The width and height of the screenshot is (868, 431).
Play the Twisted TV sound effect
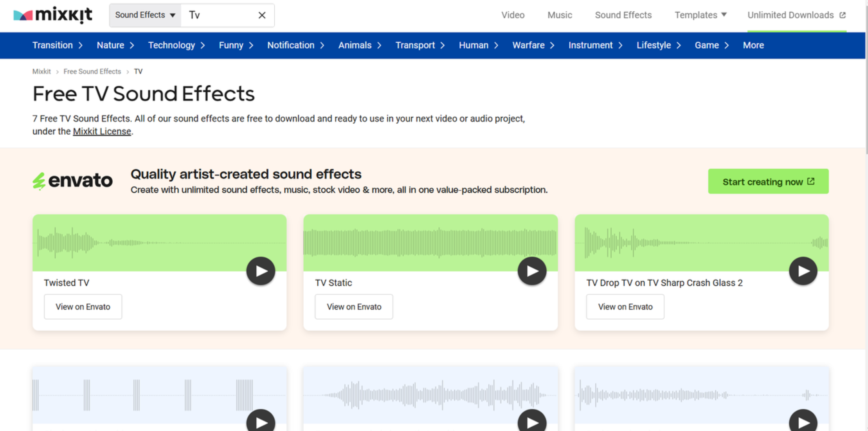pyautogui.click(x=260, y=271)
